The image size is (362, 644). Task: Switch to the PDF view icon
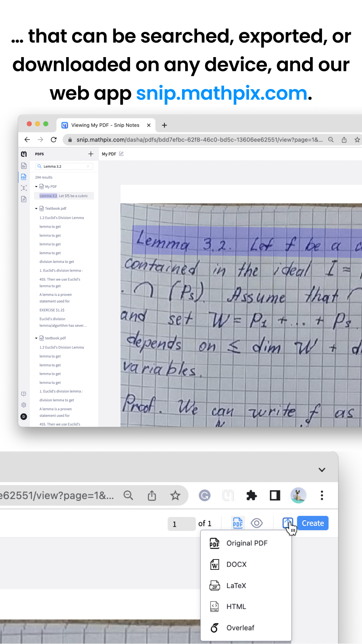pos(238,523)
